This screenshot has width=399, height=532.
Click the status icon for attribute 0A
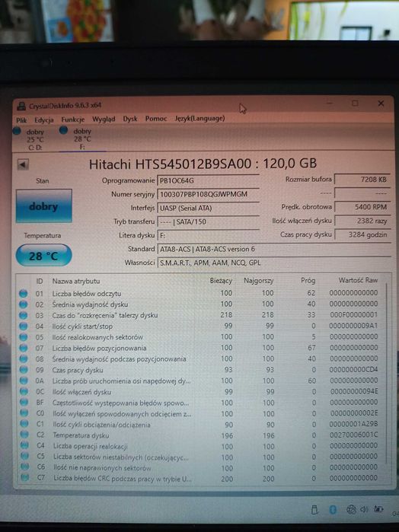pos(24,381)
